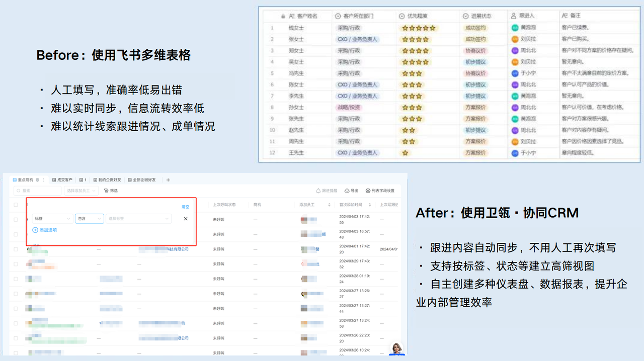The image size is (644, 361).
Task: Click the 协商议价 tag in the 郑女士 row
Action: click(x=475, y=51)
